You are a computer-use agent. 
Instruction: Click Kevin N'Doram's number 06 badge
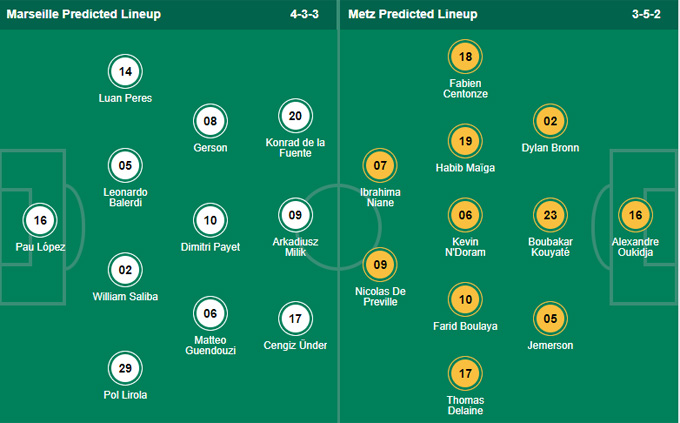pos(465,215)
